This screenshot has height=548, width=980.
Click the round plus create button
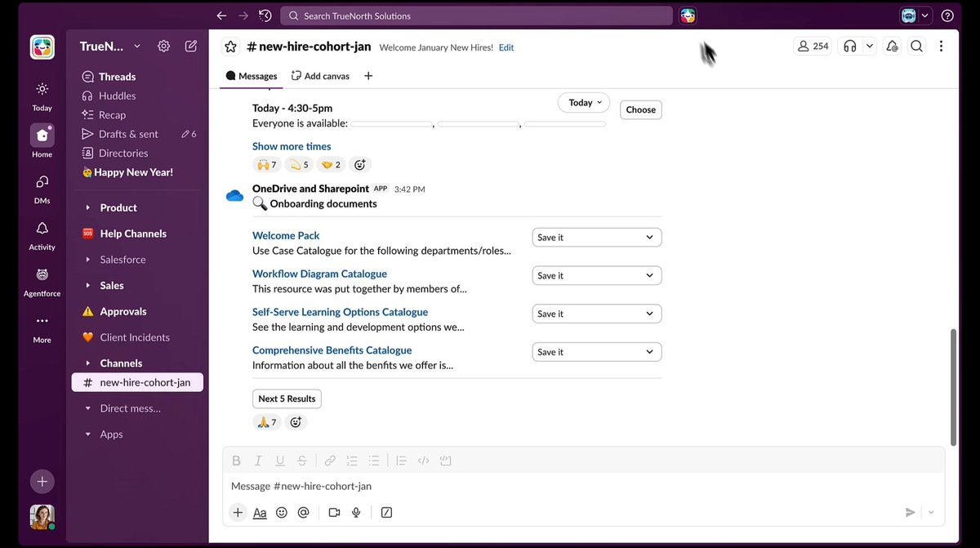42,481
